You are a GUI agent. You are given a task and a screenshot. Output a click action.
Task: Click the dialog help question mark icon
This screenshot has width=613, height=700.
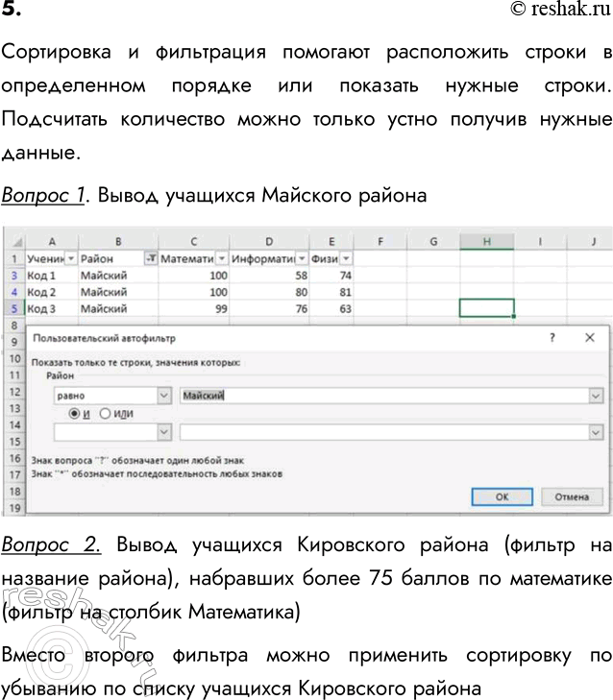(x=552, y=338)
